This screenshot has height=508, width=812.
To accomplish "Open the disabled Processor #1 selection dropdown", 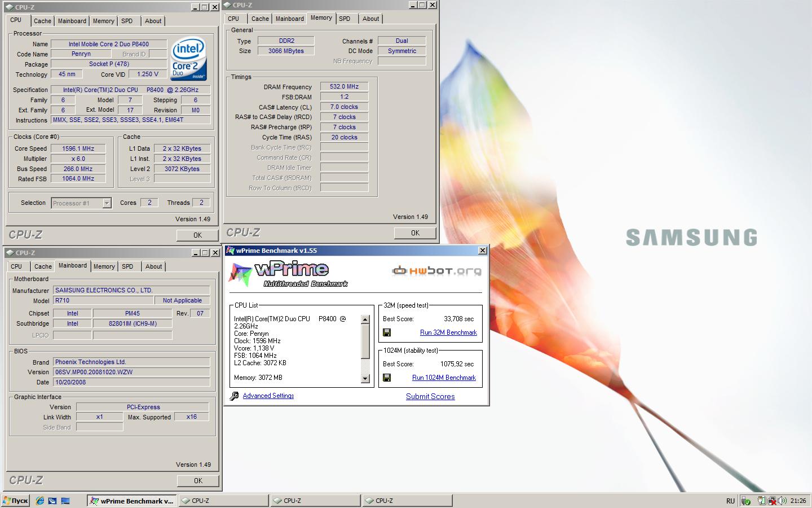I will tap(81, 203).
